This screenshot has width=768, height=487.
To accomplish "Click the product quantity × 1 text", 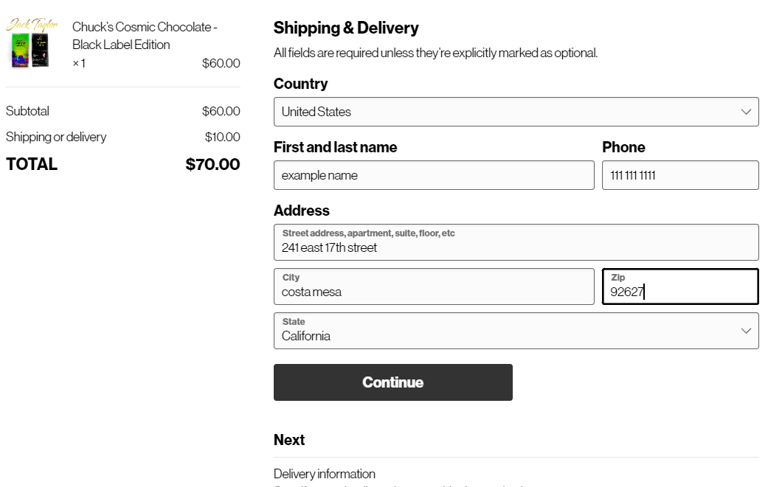I will 79,63.
